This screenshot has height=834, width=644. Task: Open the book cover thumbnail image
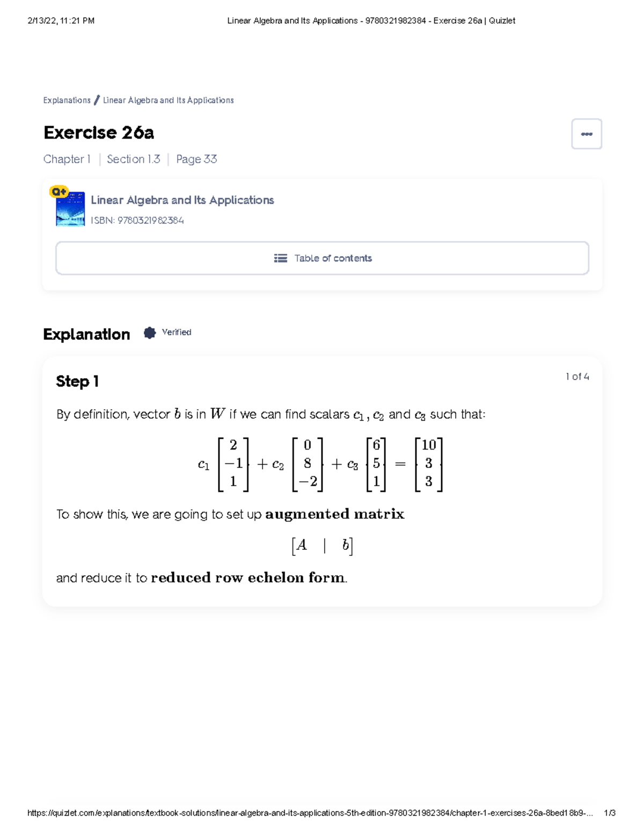click(x=72, y=211)
